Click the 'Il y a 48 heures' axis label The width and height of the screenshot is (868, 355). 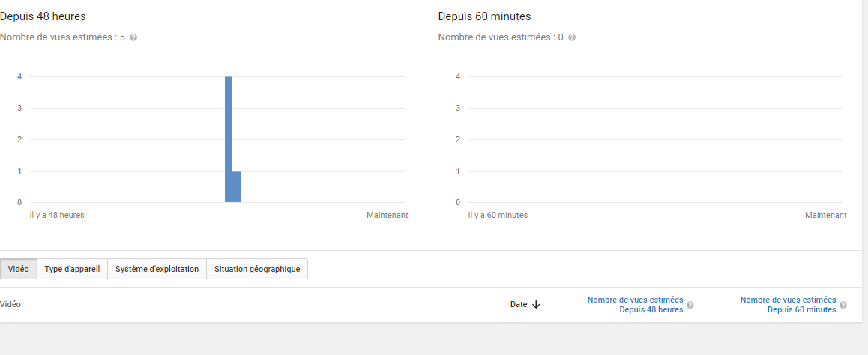tap(52, 215)
